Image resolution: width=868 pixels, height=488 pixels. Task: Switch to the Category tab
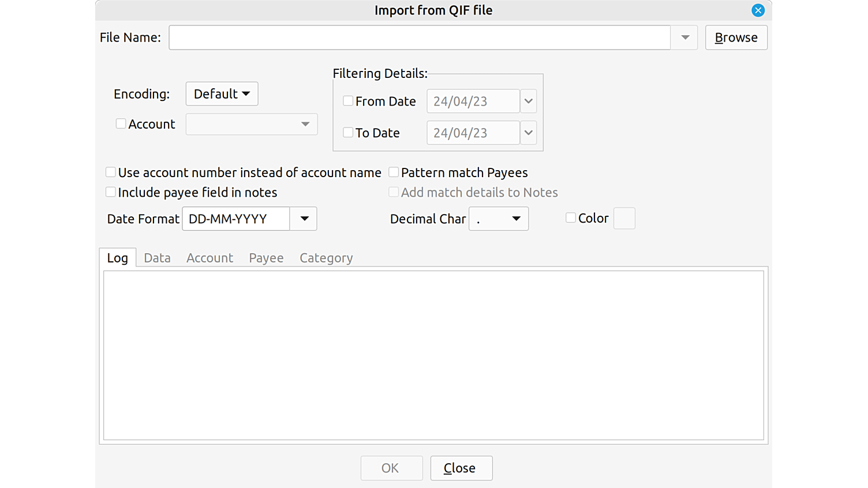click(x=326, y=258)
